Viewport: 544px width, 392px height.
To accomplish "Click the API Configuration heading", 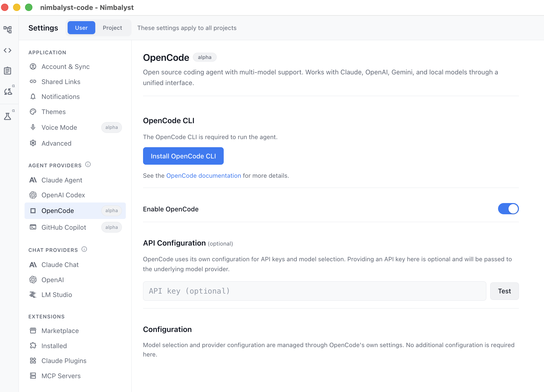I will point(174,243).
